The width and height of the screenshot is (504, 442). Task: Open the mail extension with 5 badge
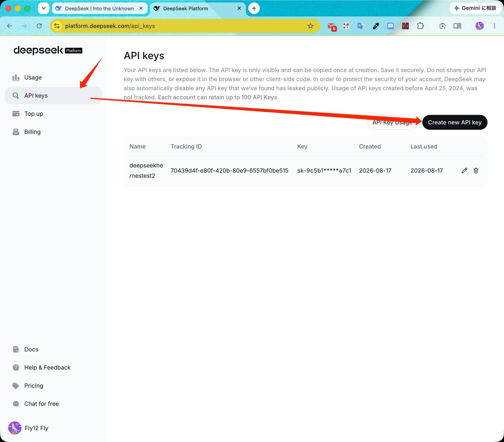[332, 26]
